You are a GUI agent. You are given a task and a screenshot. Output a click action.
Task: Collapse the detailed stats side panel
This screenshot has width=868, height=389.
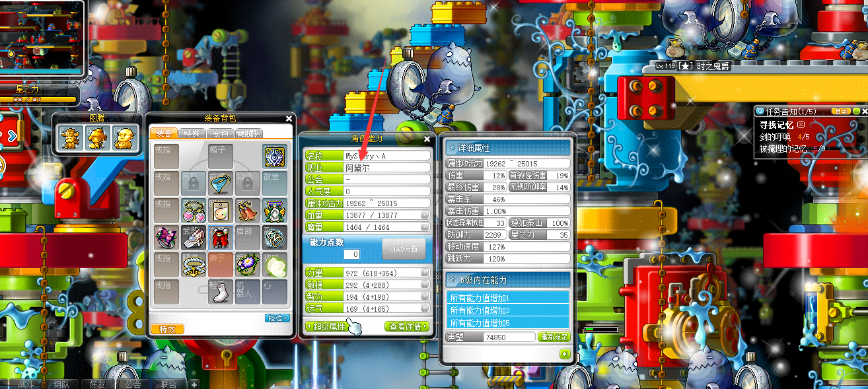pos(565,354)
